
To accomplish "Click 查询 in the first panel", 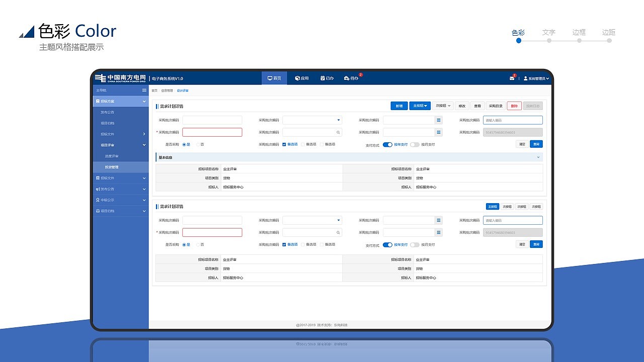I will [x=536, y=144].
